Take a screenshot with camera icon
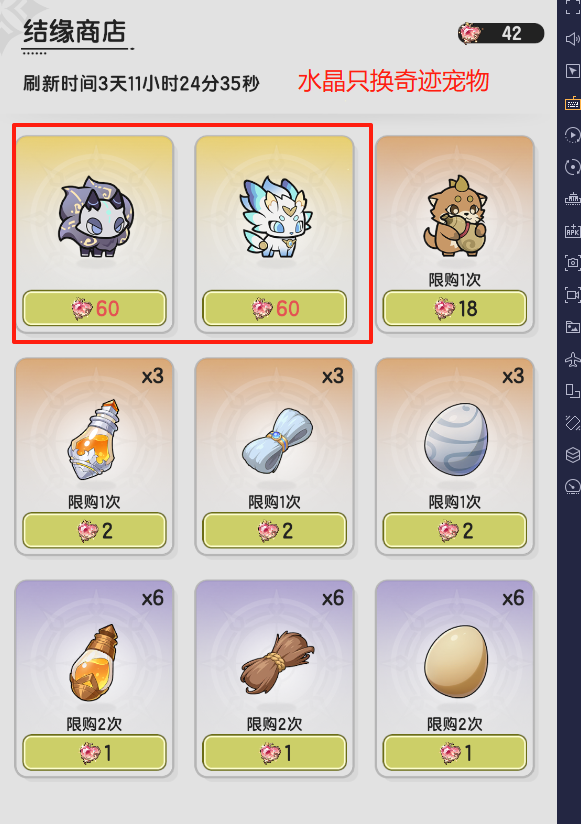581x824 pixels. click(573, 263)
